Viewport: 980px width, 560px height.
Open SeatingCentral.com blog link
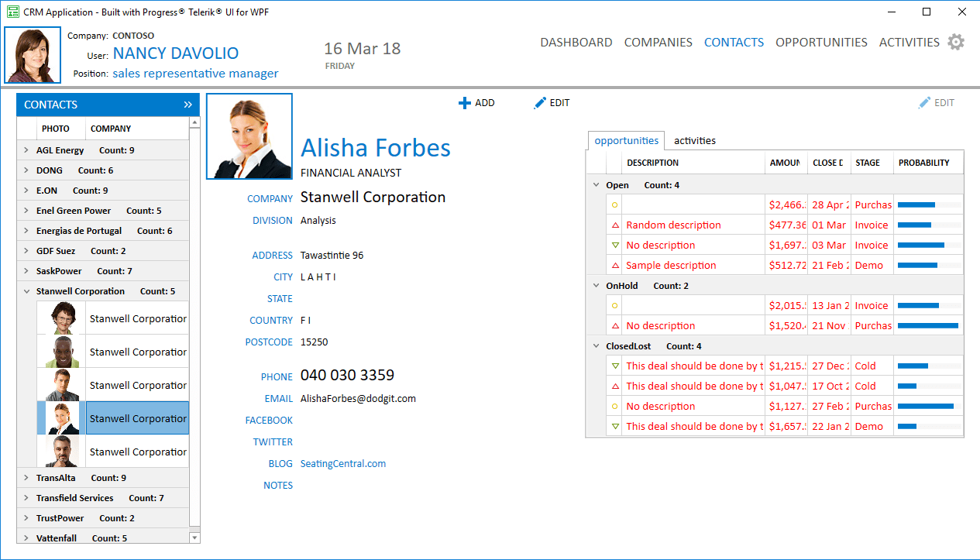click(343, 464)
